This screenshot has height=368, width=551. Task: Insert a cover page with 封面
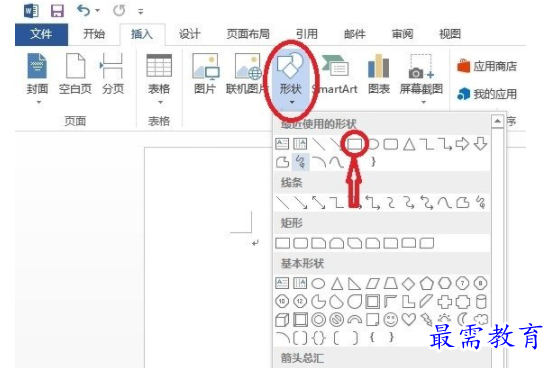tap(37, 78)
